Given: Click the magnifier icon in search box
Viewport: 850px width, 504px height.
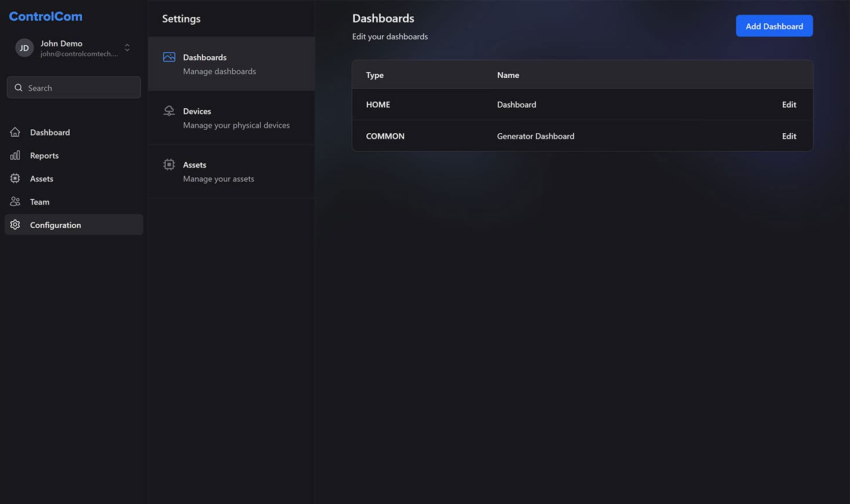Looking at the screenshot, I should point(19,87).
